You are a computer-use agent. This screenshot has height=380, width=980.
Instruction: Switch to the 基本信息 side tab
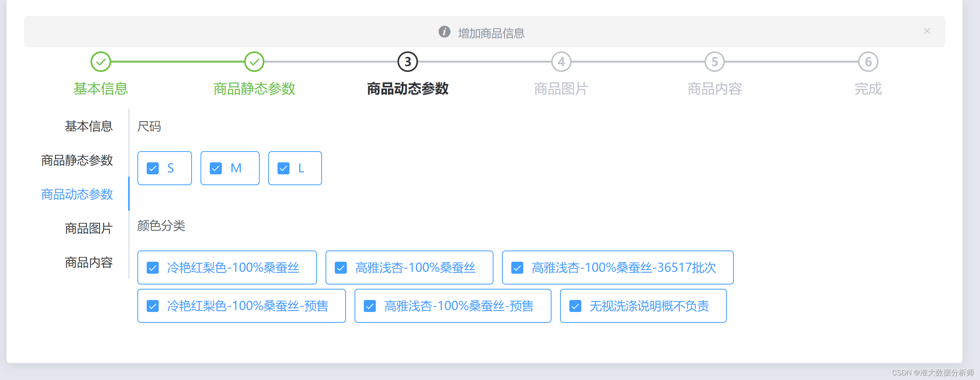click(89, 126)
